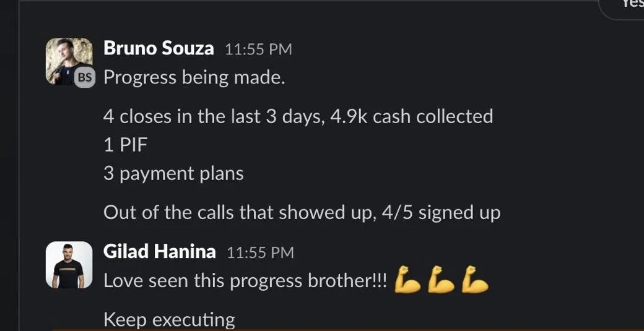This screenshot has height=331, width=644.
Task: Open Gilad Hanina's profile picture
Action: [69, 265]
